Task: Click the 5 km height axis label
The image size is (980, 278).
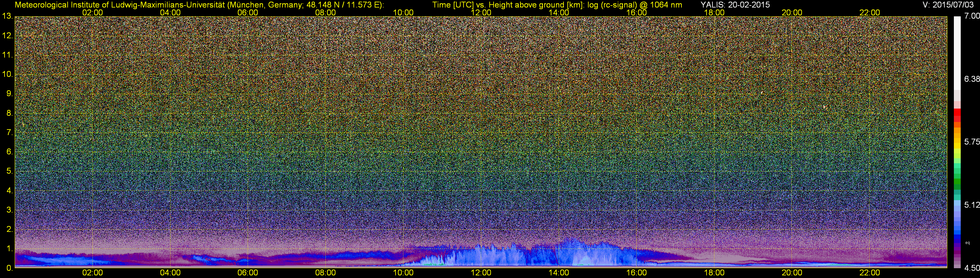Action: pyautogui.click(x=9, y=171)
